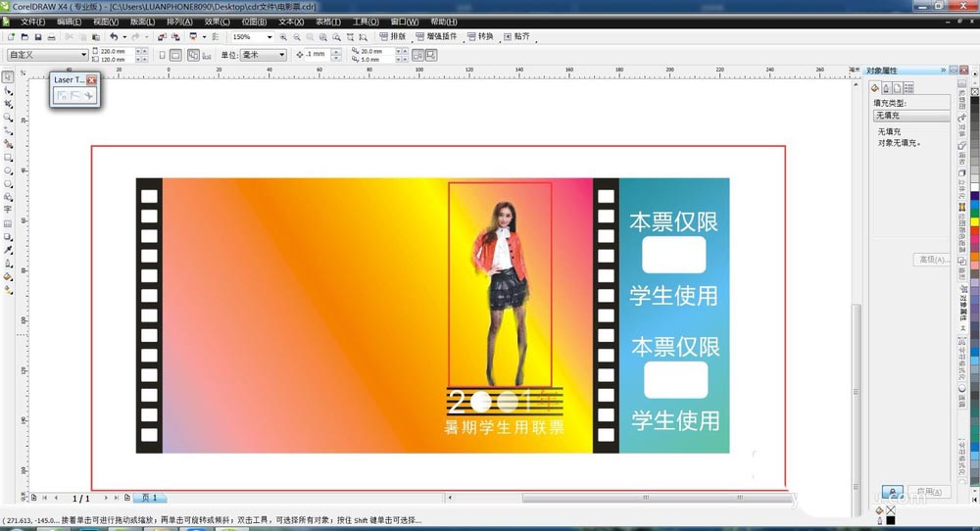Activate the Text tool (字)
Screen dimensions: 980x531
pos(8,210)
